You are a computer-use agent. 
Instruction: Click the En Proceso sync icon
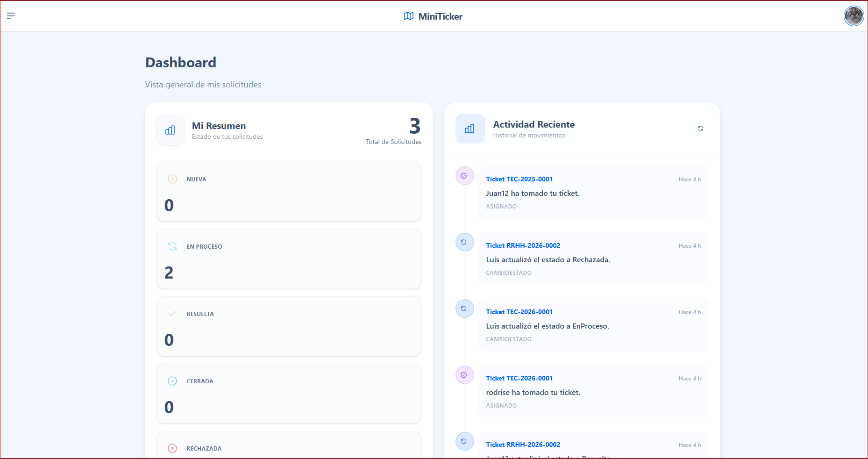click(172, 246)
